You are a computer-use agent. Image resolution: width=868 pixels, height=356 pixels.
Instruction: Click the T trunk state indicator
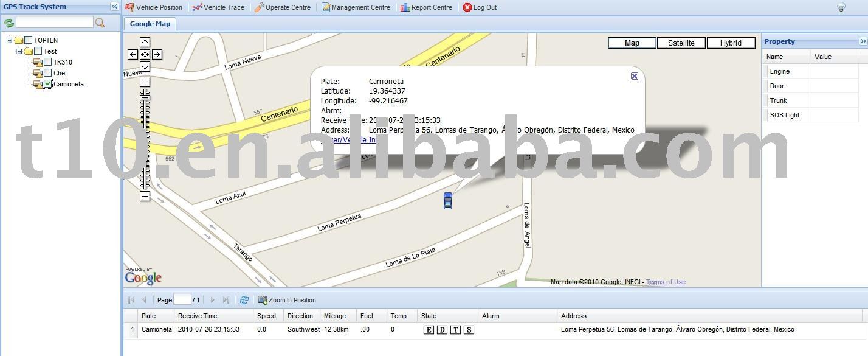point(455,330)
